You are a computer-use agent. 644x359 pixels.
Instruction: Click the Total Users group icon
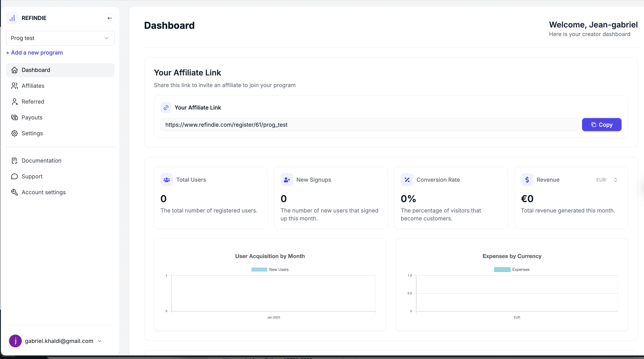[167, 180]
